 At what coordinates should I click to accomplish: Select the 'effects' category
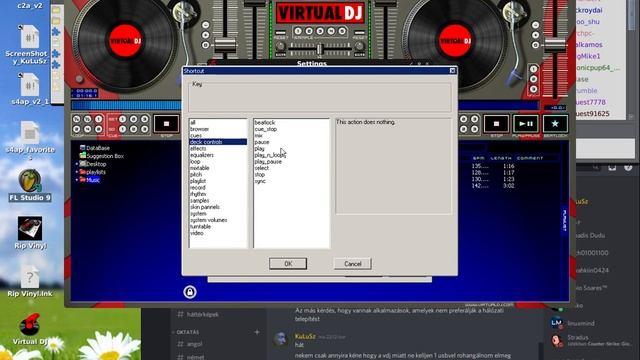click(218, 149)
